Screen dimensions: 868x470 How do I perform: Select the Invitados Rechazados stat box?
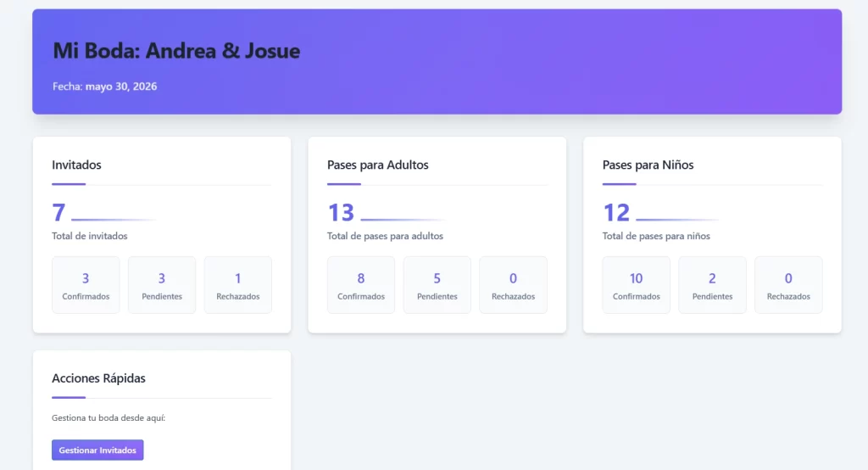[238, 285]
